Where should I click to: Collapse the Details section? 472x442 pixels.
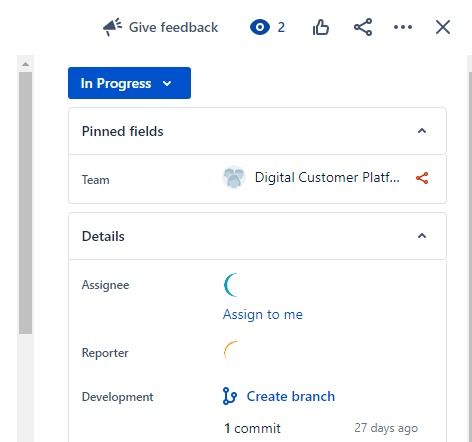[422, 236]
